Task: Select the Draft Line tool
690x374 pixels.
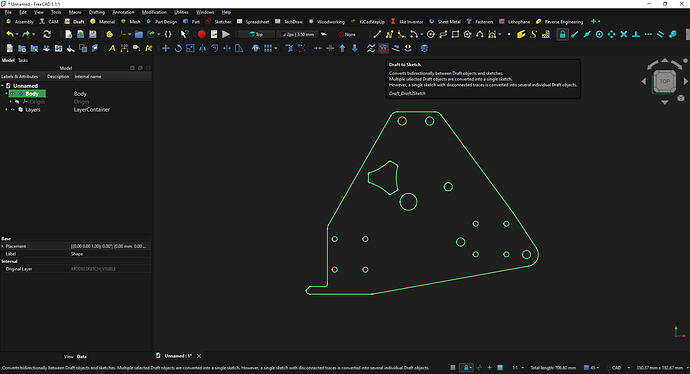Action: pos(377,34)
